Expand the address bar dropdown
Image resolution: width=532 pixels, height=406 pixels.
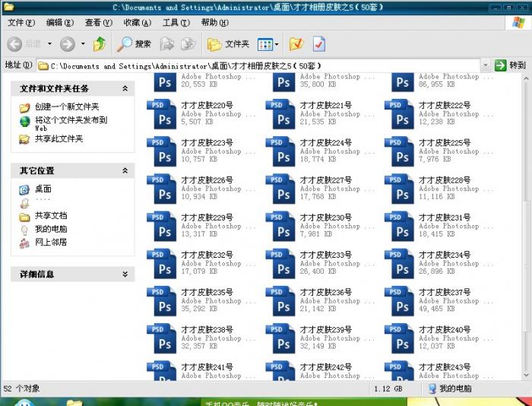pos(486,65)
